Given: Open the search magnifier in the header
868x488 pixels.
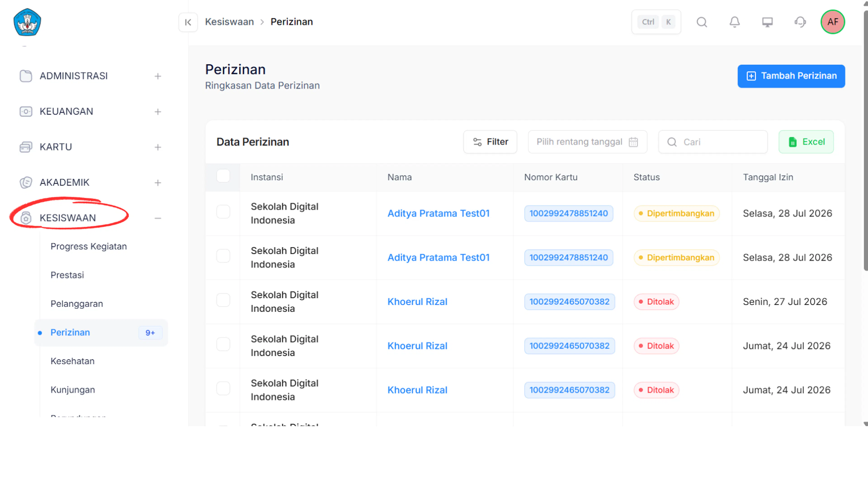Looking at the screenshot, I should (x=702, y=22).
